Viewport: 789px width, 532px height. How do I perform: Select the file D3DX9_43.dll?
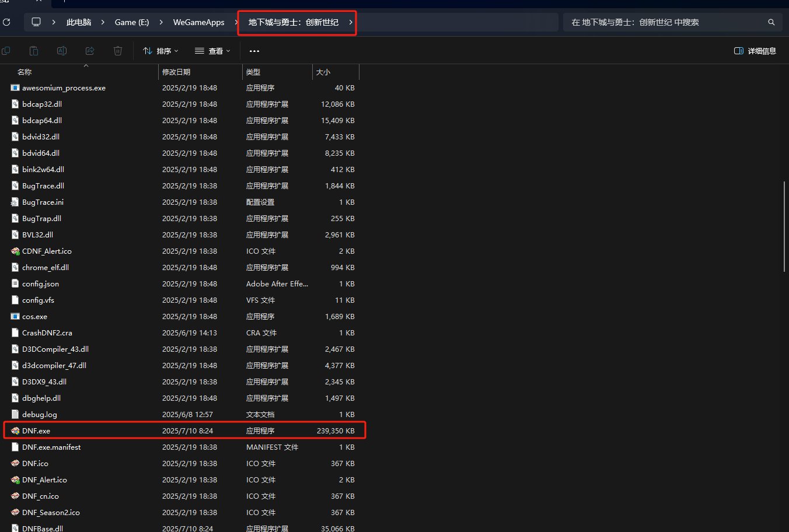[x=44, y=381]
